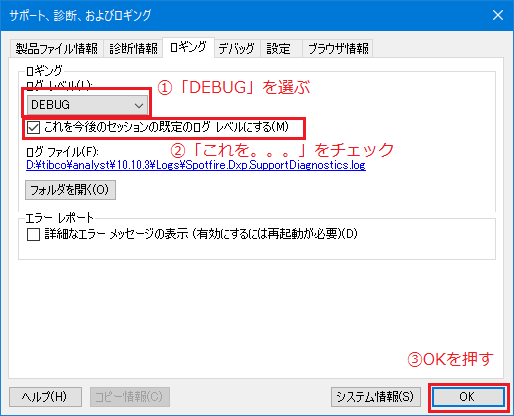
Task: Open the Spotfire.Dxp.SupportDiagnostics.log file link
Action: pos(196,165)
